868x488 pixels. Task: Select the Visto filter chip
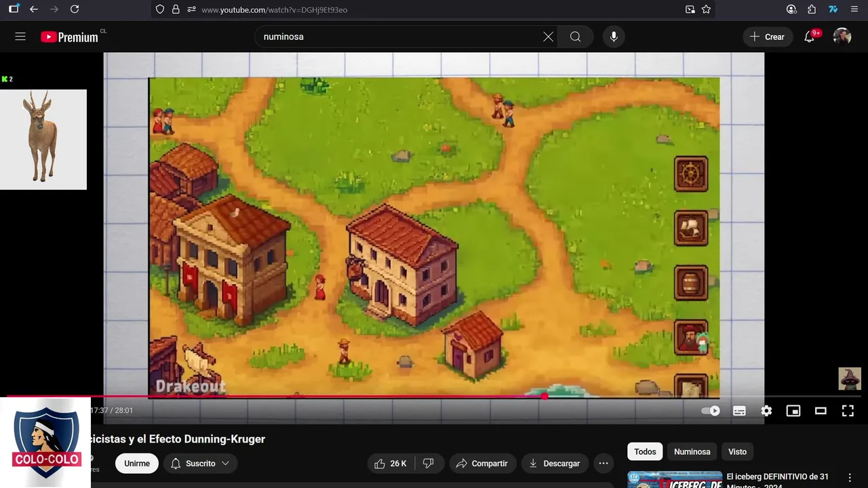coord(737,451)
